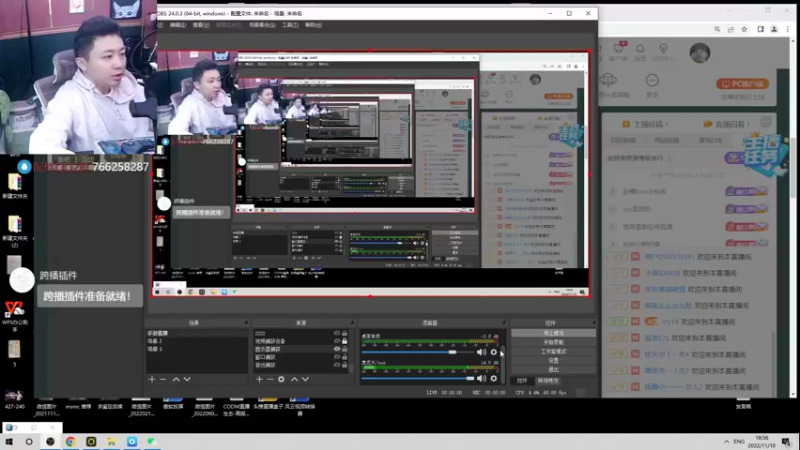The height and width of the screenshot is (450, 800).
Task: Click the streaming button atop OBS controls
Action: [x=553, y=333]
